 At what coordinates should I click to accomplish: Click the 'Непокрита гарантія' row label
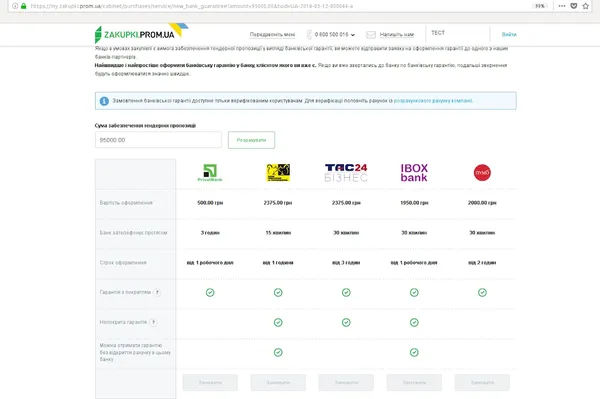pyautogui.click(x=123, y=322)
